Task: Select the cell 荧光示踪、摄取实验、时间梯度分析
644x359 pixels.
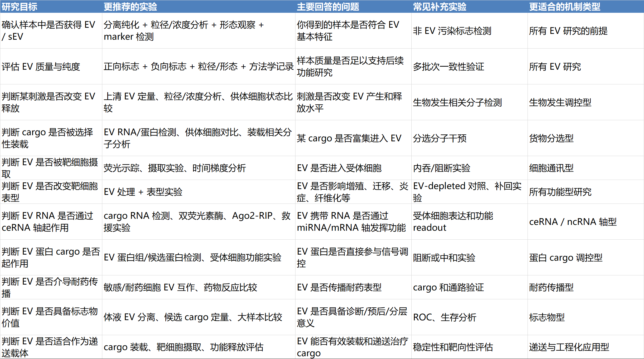Action: tap(175, 168)
